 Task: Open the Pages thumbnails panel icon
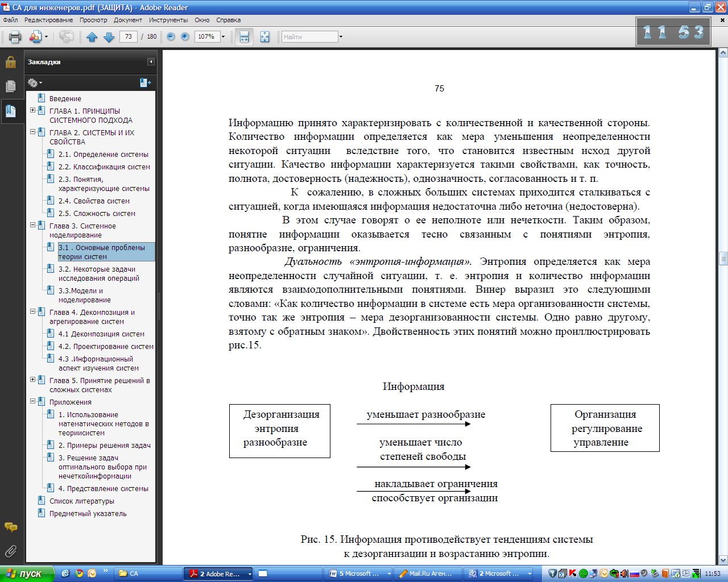tap(10, 86)
